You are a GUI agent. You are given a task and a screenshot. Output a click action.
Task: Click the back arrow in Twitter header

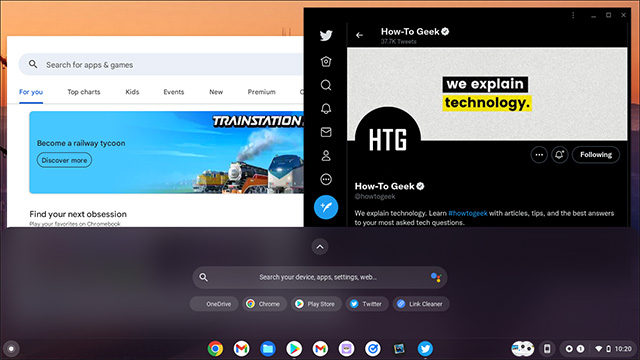359,35
